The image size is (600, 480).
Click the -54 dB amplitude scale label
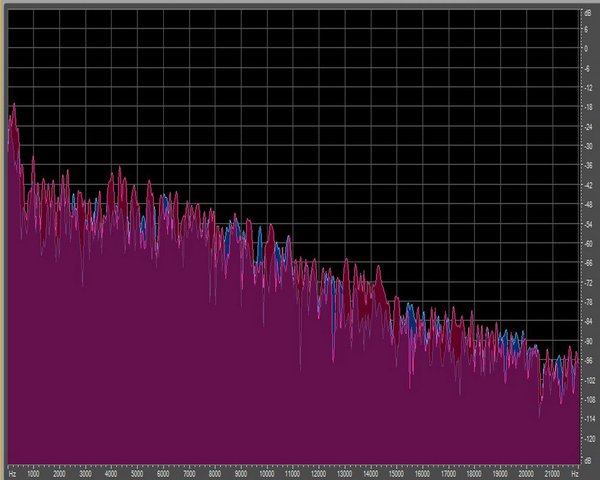(588, 224)
